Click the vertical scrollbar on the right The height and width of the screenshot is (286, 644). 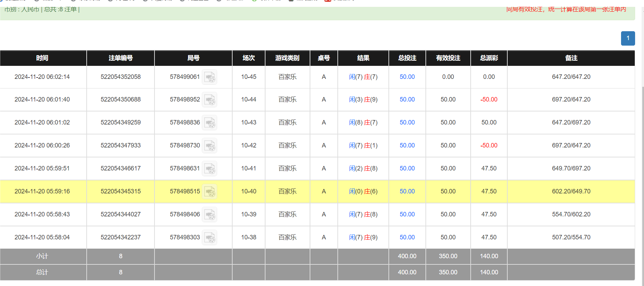point(643,171)
